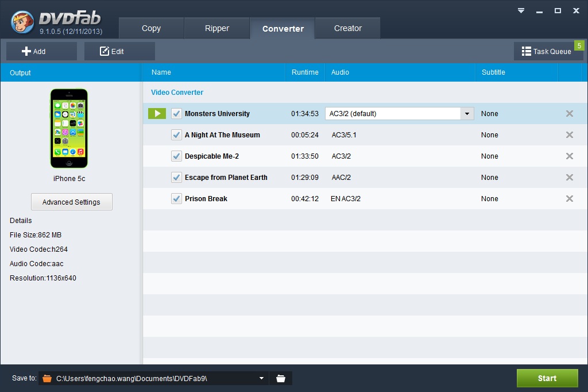This screenshot has width=588, height=392.
Task: Click the Add button
Action: click(41, 51)
